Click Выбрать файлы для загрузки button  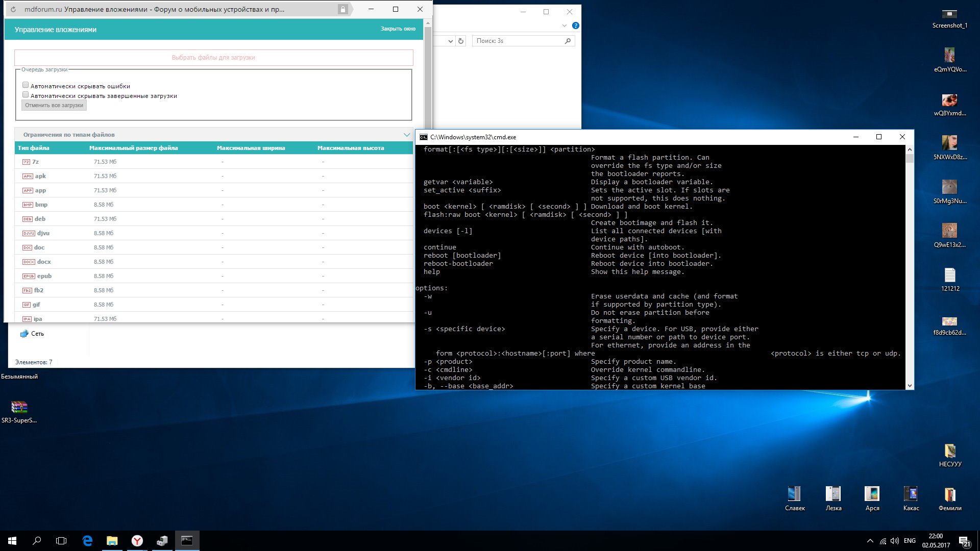click(x=213, y=58)
